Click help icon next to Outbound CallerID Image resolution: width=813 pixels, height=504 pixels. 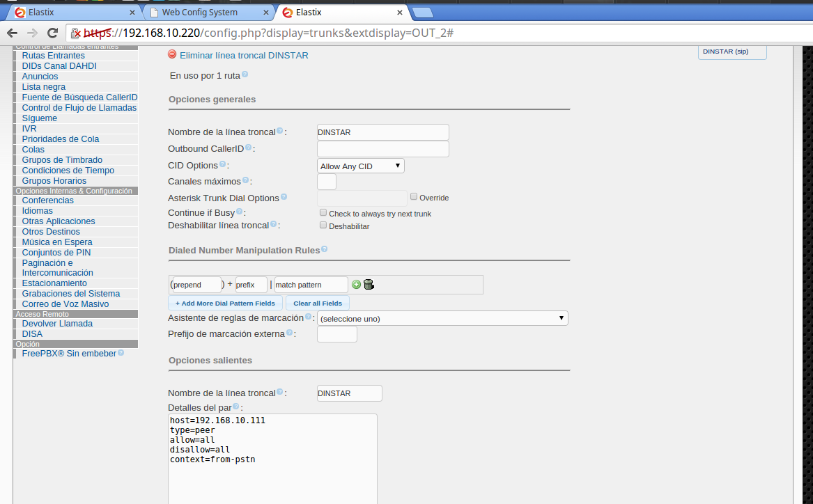(248, 148)
